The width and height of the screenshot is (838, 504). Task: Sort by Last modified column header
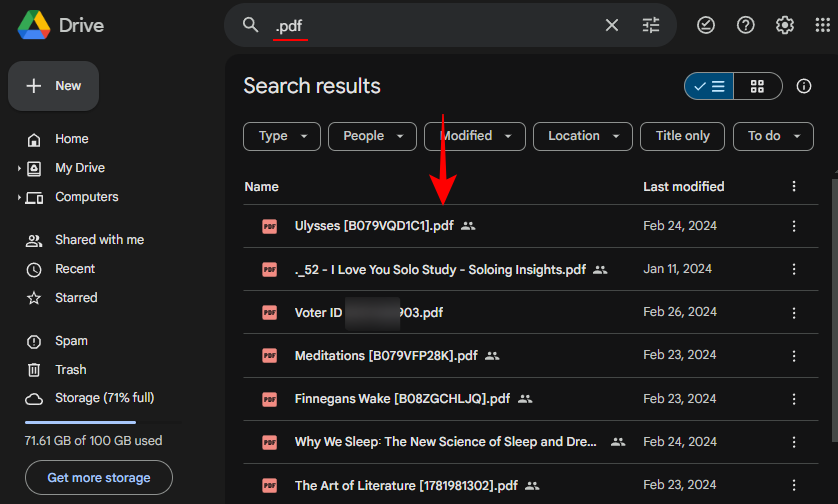[684, 187]
